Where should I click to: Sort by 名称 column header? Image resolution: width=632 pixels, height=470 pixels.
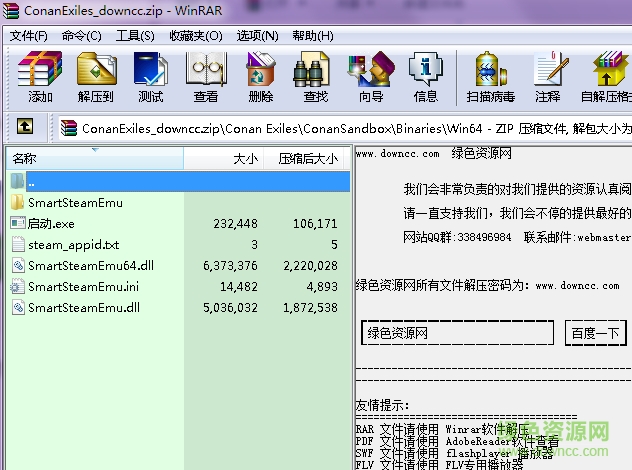click(95, 158)
